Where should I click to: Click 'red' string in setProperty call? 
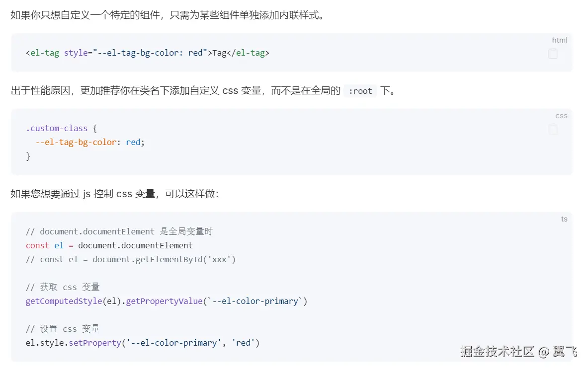(244, 343)
